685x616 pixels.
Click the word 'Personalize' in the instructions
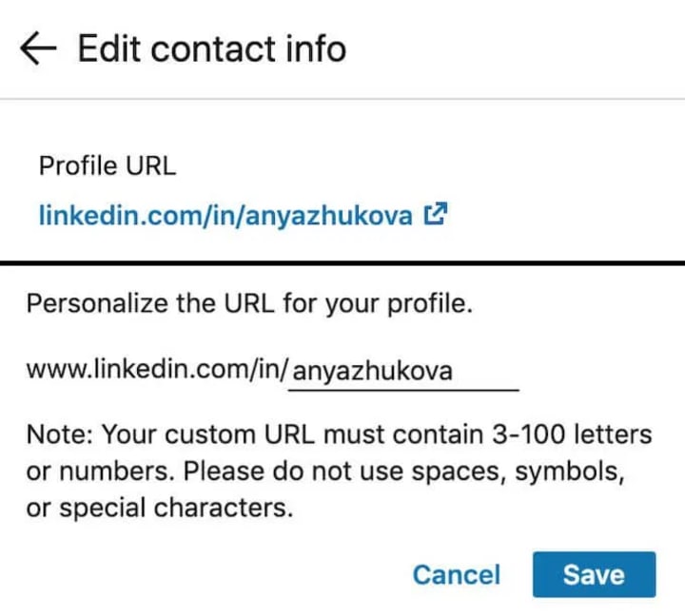(97, 303)
